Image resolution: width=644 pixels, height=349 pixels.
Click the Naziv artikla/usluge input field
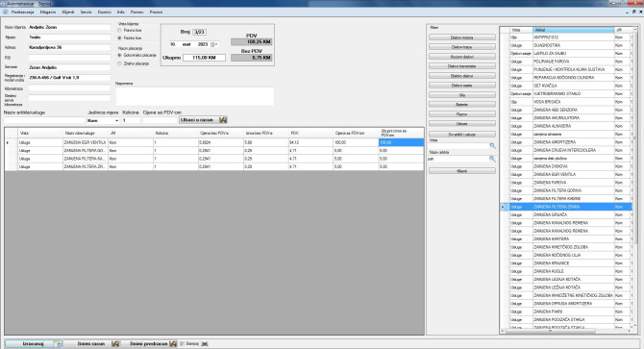coord(44,120)
